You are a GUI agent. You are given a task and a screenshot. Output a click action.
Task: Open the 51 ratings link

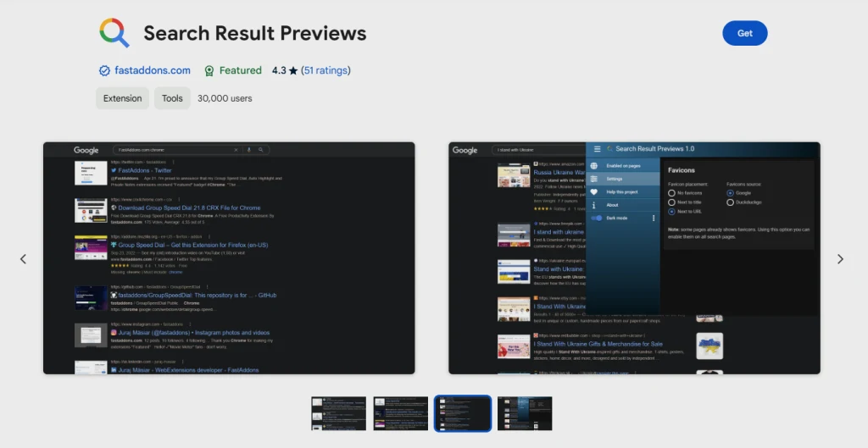[325, 71]
